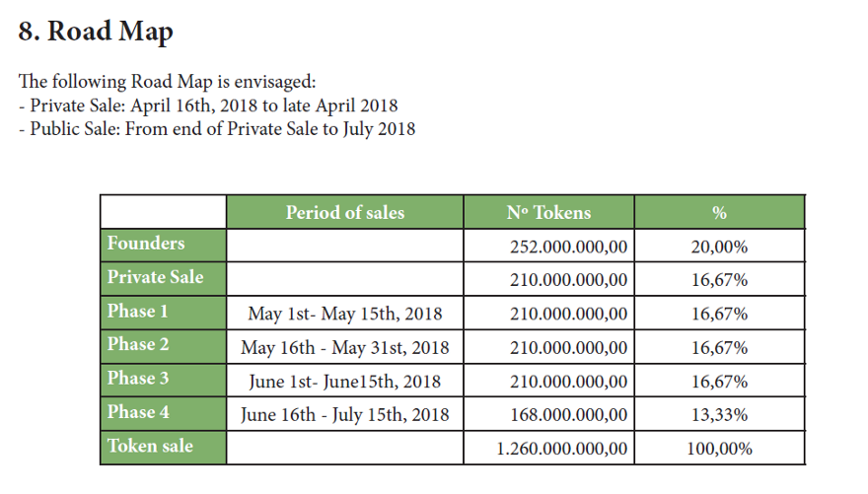Click the "Nº Tokens" column header
Screen dimensions: 868x494
coord(548,212)
